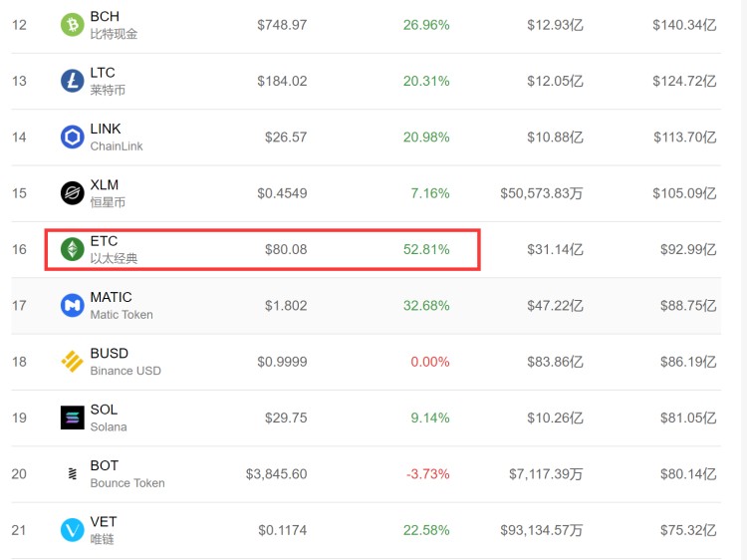Click the 26.96% change for BCH
This screenshot has width=747, height=560.
tap(426, 25)
